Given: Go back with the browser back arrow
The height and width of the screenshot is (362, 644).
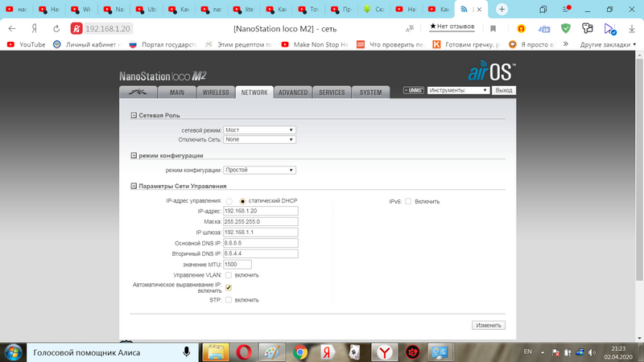Looking at the screenshot, I should (x=12, y=29).
